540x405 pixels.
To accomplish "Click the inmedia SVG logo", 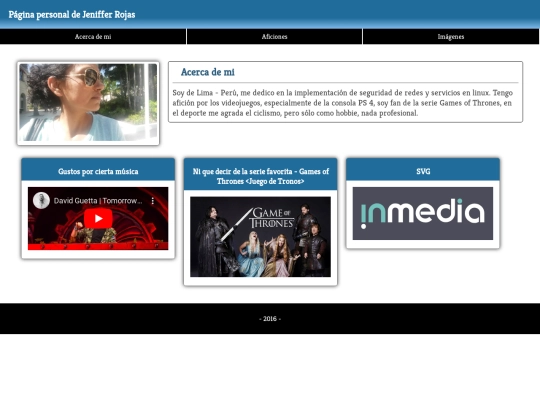I will point(423,213).
